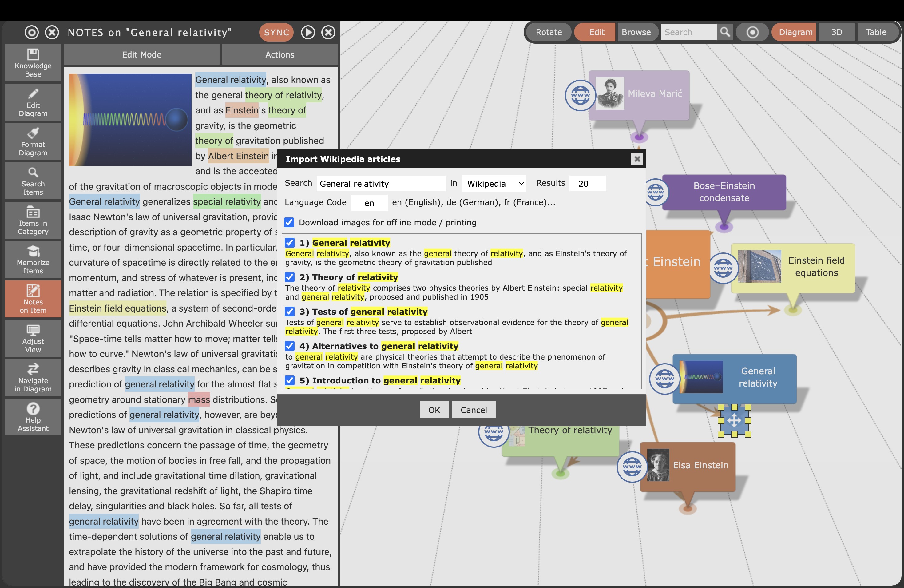Click special relativity link in notes
Screen dimensions: 904x588
point(227,201)
